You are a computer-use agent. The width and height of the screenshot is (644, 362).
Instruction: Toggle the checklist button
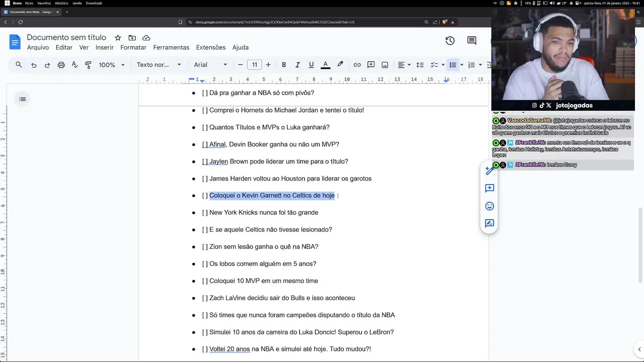click(x=434, y=65)
